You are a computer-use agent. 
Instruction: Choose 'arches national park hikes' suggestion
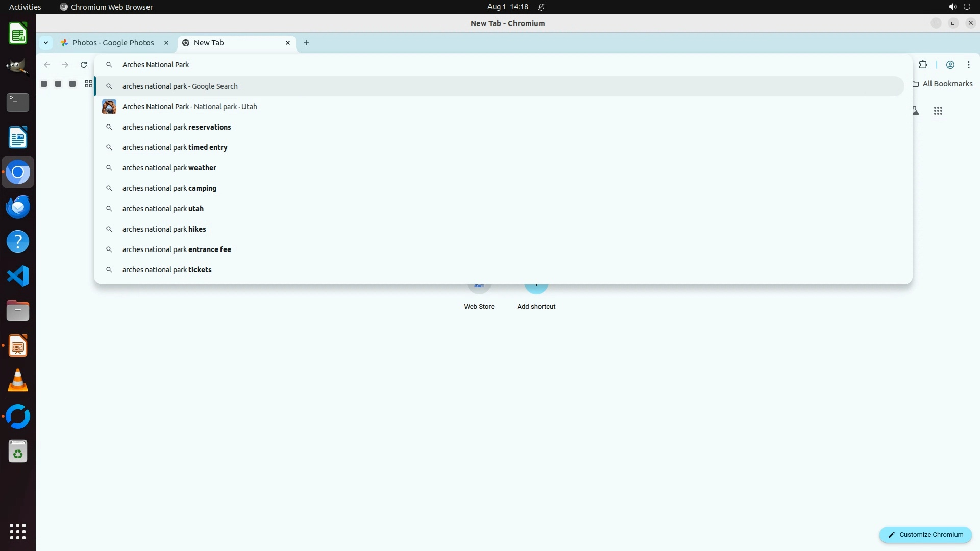click(164, 229)
